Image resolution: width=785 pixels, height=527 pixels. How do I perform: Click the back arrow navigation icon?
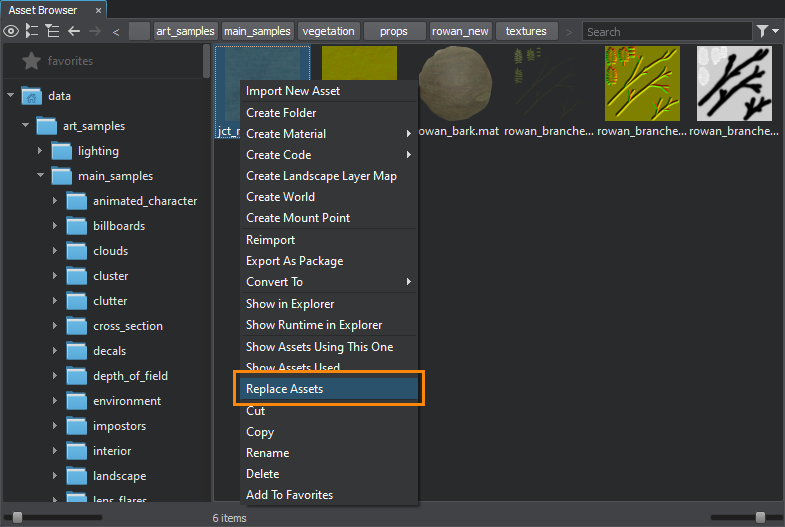(x=73, y=31)
